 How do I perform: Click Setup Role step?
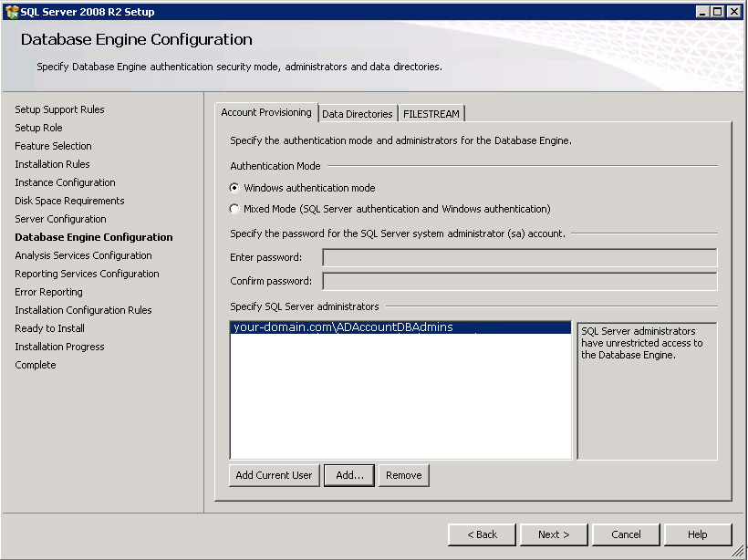point(38,128)
